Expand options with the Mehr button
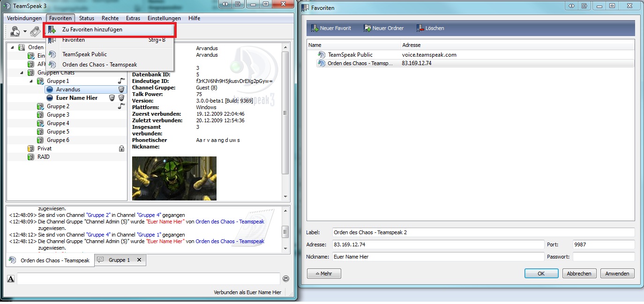Screen dimensions: 644x304 [x=324, y=274]
